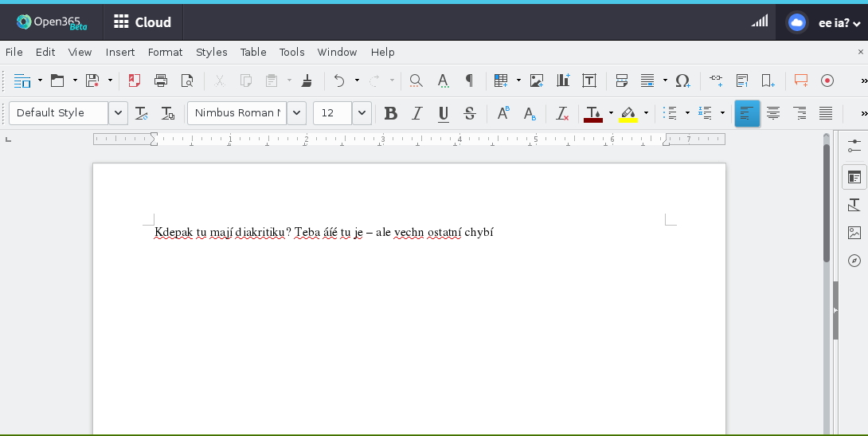Click the yellow highlighting color button
The image size is (868, 436).
(x=628, y=113)
